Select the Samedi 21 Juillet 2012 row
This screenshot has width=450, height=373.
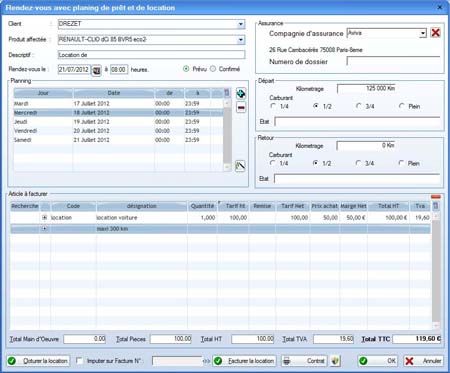[x=118, y=140]
